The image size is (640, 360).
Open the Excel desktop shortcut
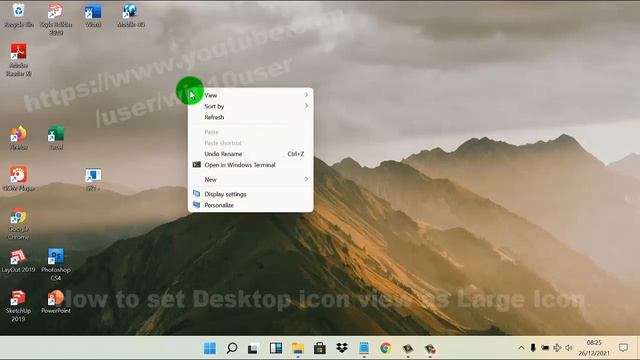pyautogui.click(x=56, y=138)
